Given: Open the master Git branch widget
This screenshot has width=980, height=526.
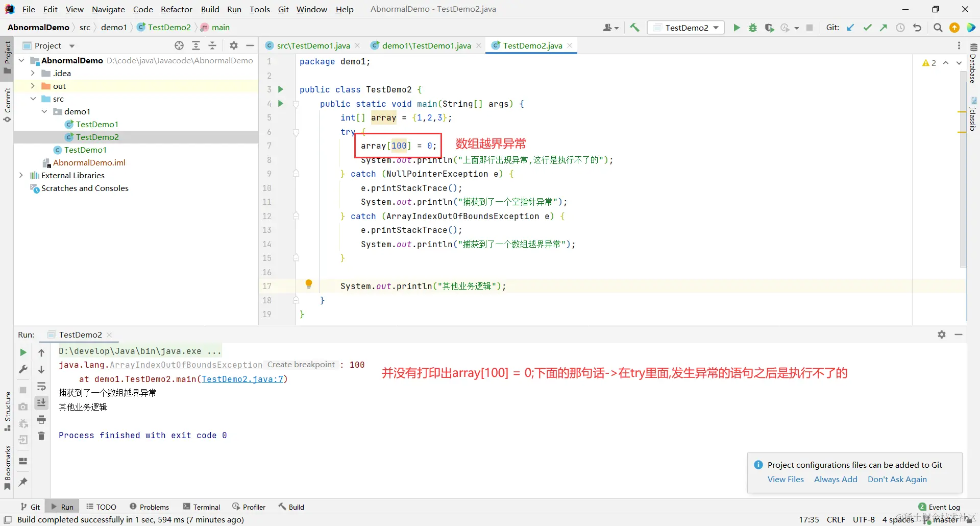Looking at the screenshot, I should [942, 519].
